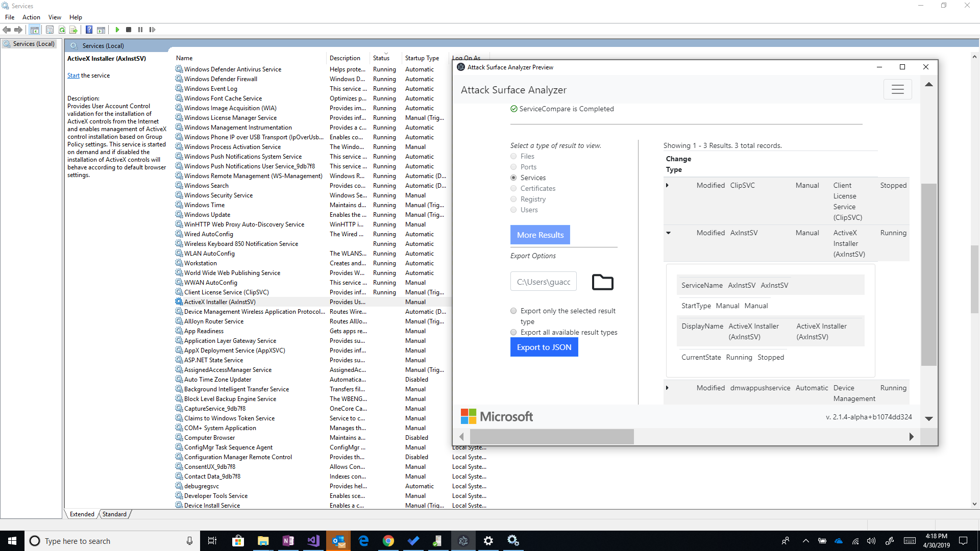Open the Action menu

point(31,17)
